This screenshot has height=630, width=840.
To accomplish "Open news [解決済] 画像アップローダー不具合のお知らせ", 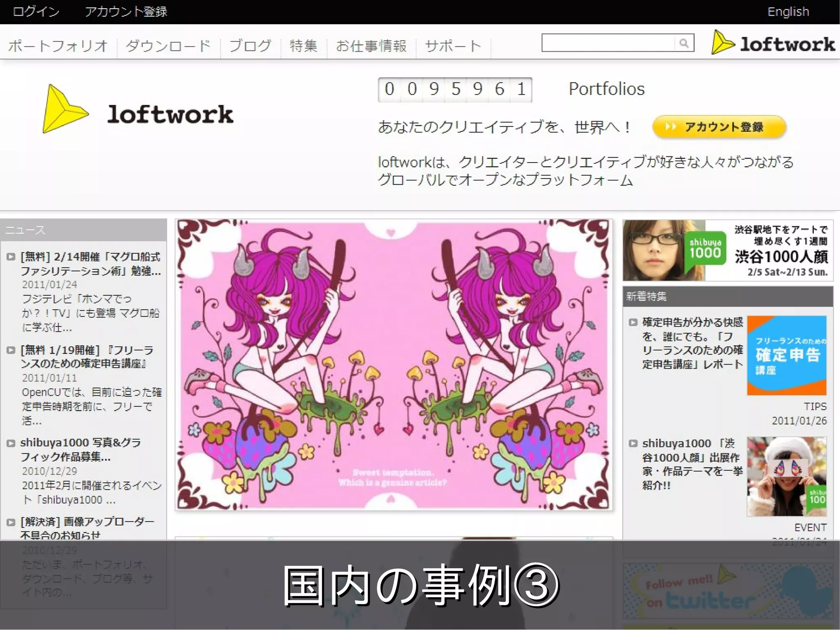I will tap(87, 528).
